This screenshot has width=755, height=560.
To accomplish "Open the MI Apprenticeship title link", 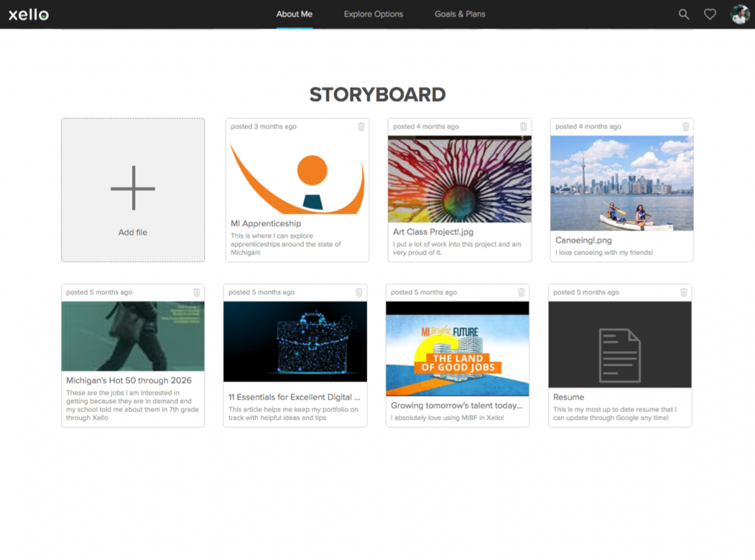I will coord(265,223).
